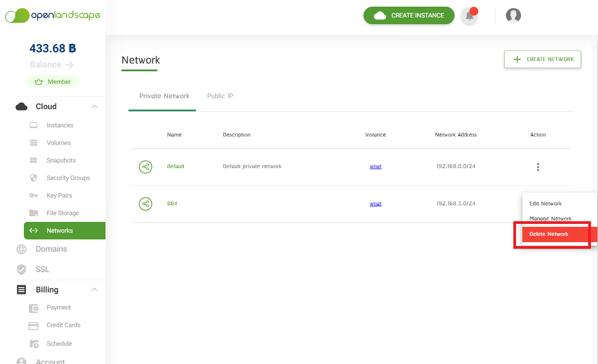The width and height of the screenshot is (598, 364).
Task: Open Snapshots in the sidebar
Action: [x=61, y=161]
